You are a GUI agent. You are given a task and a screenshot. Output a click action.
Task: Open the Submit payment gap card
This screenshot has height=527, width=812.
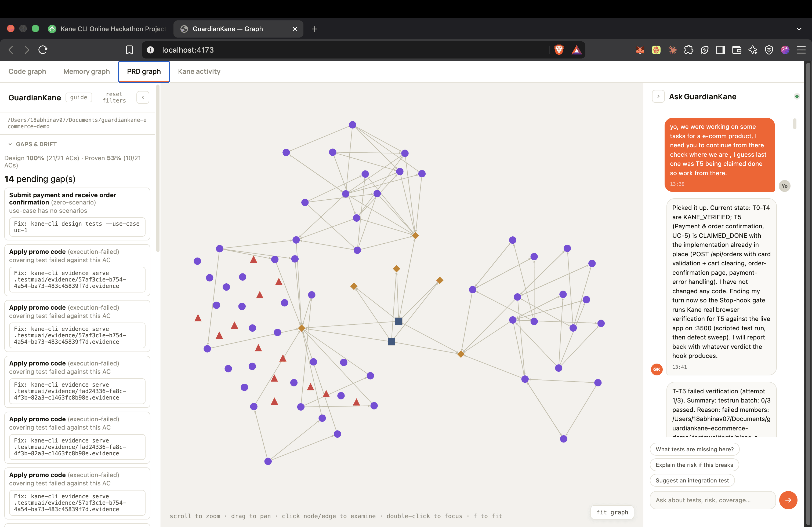77,214
